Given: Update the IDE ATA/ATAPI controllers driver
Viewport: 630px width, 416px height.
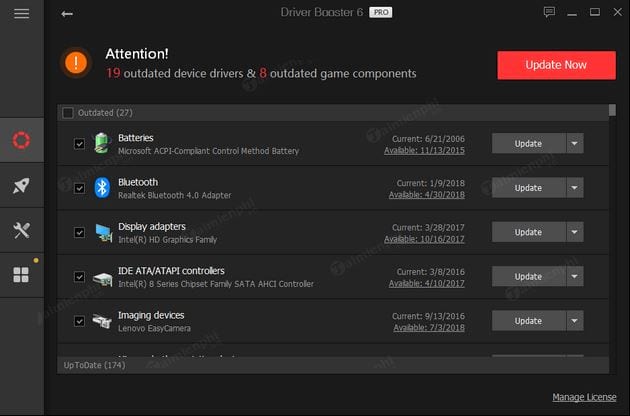Looking at the screenshot, I should (x=529, y=277).
